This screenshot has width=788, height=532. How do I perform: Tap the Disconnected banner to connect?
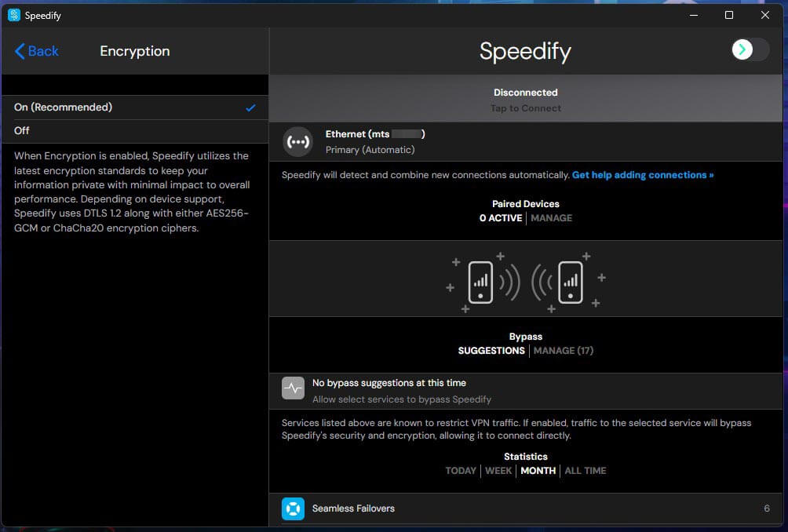(526, 100)
